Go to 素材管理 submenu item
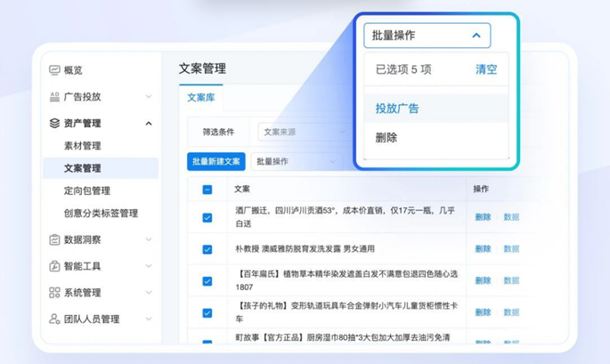Viewport: 610px width, 364px height. pos(83,146)
